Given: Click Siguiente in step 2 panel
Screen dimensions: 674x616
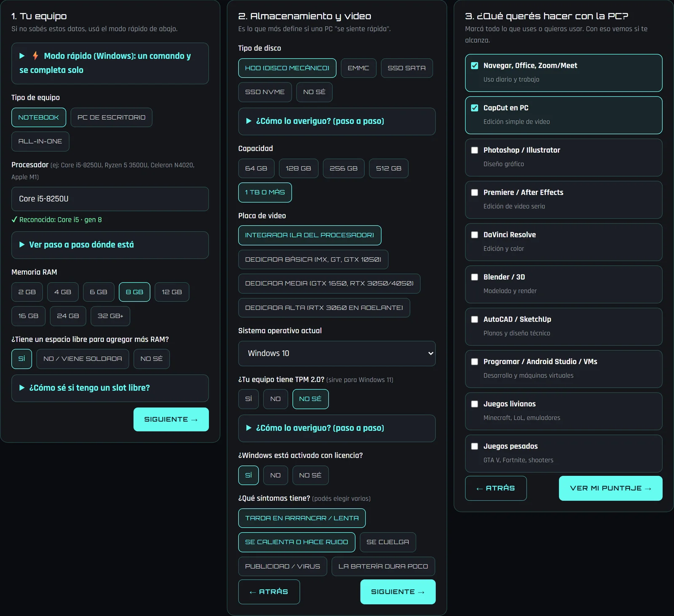Looking at the screenshot, I should [398, 592].
